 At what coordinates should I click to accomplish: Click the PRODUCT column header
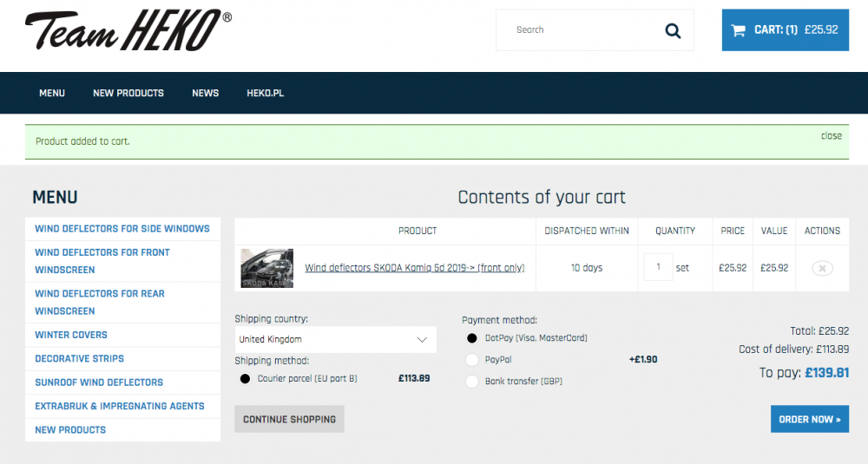418,232
